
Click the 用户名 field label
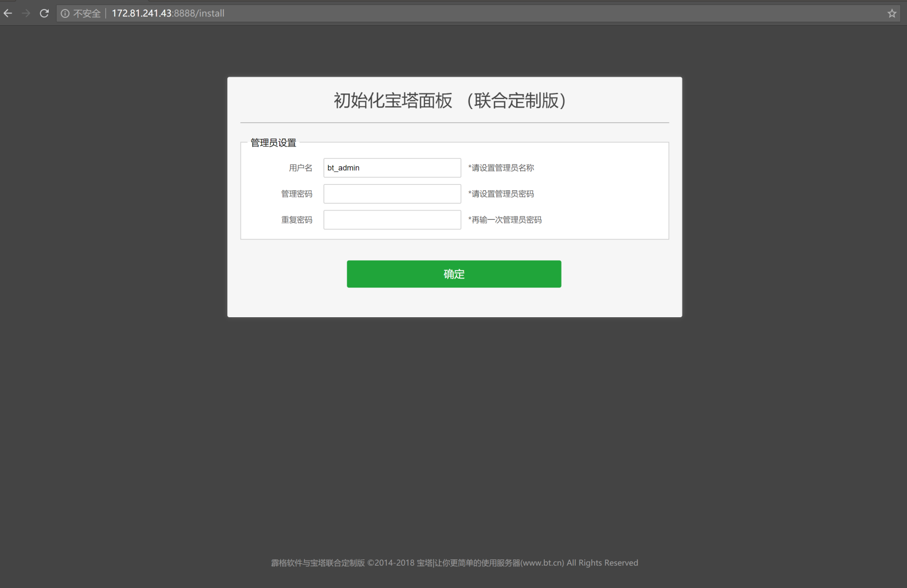click(300, 167)
